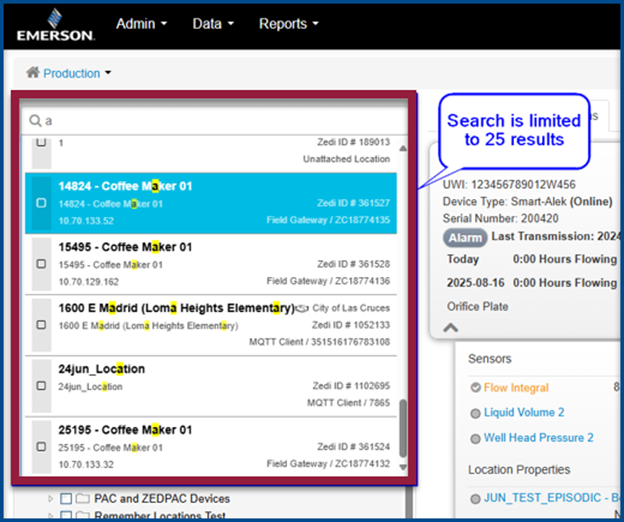The image size is (624, 522).
Task: Click the City of Las Cruces label
Action: point(351,308)
